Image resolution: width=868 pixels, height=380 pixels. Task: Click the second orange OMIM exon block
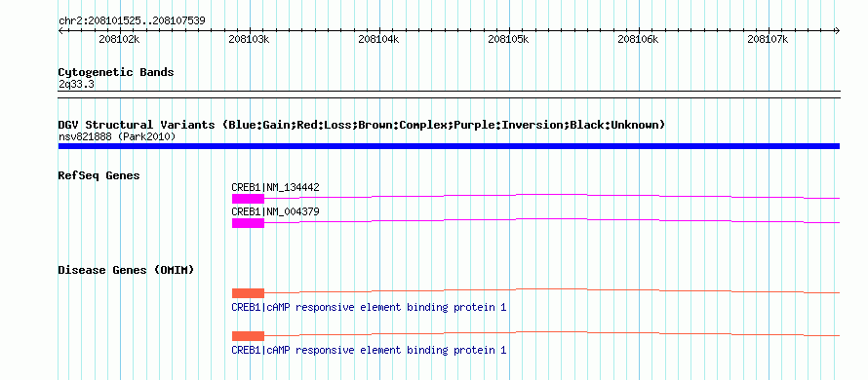[x=248, y=336]
